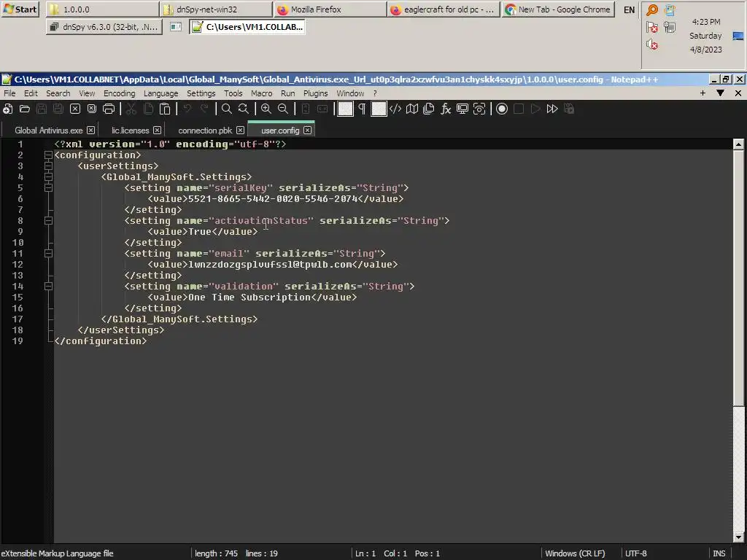Screen dimensions: 747x560
Task: Click the magnifier search tray icon
Action: coord(652,9)
